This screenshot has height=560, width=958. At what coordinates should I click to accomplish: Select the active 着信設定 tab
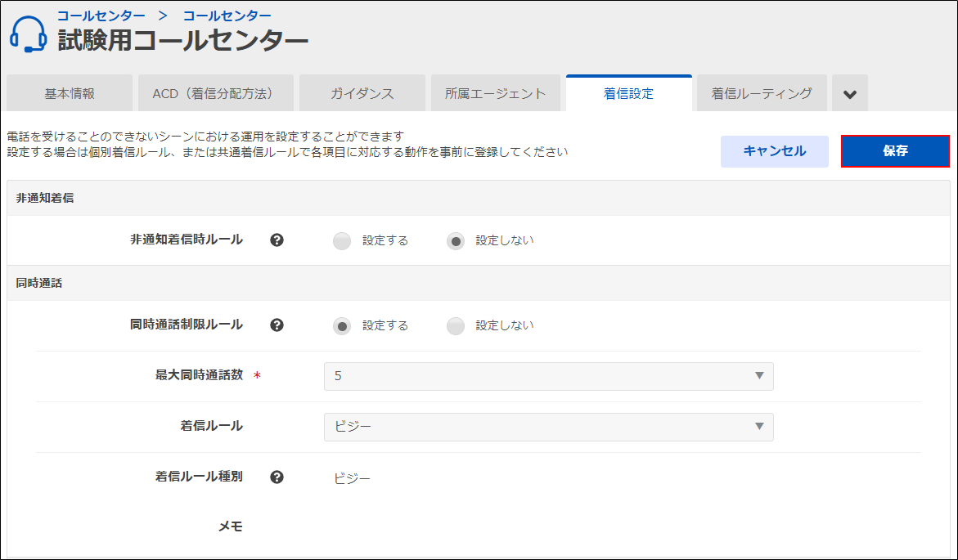point(628,94)
